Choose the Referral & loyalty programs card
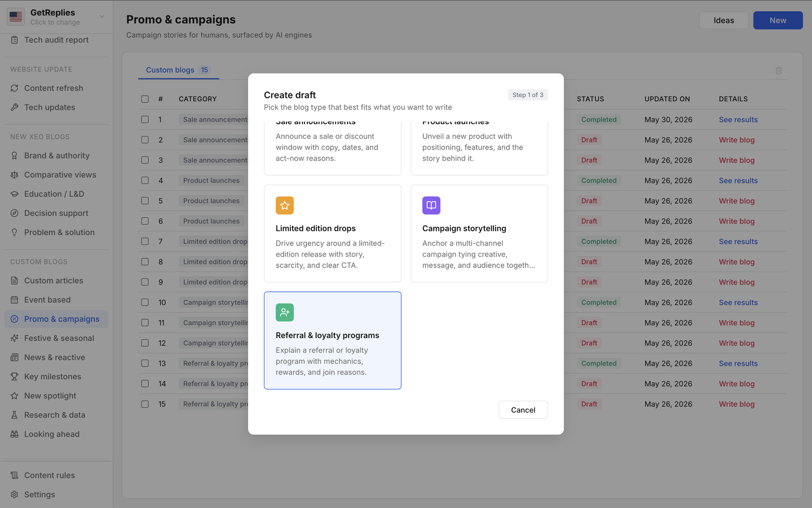 coord(333,340)
